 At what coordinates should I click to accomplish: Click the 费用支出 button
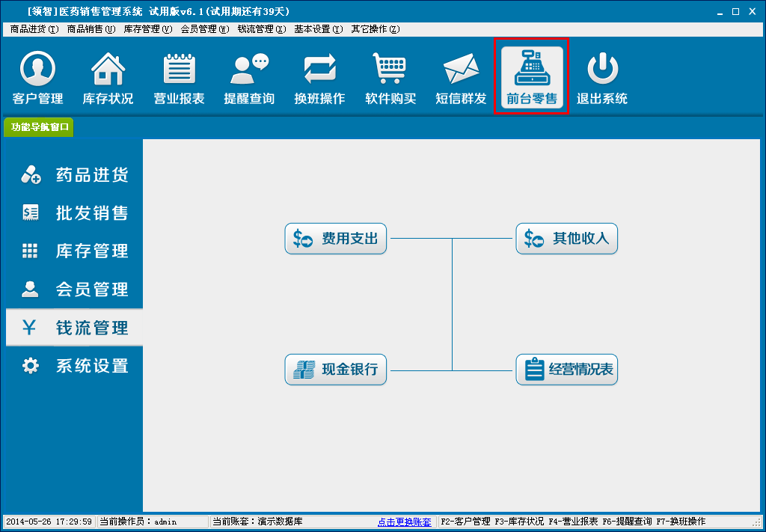point(335,239)
